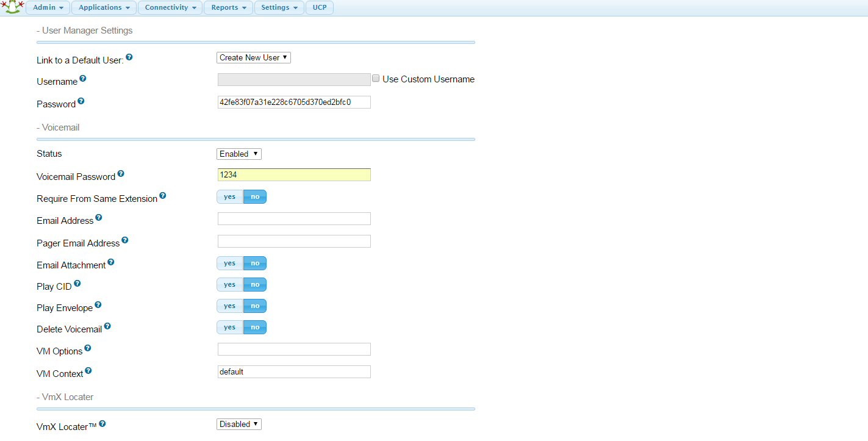Click the Password help icon
The width and height of the screenshot is (868, 441).
(81, 100)
